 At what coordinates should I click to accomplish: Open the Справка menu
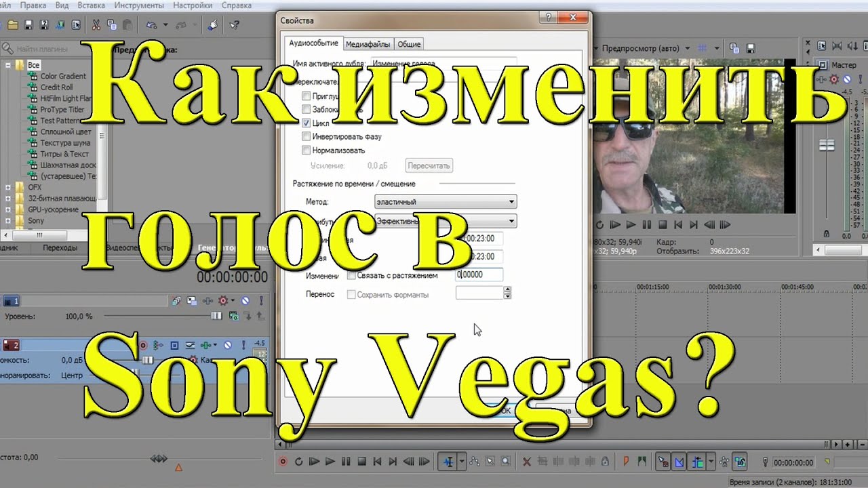(237, 5)
